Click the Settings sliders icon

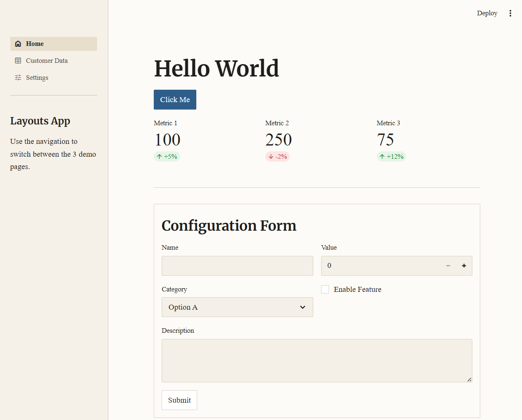[18, 78]
